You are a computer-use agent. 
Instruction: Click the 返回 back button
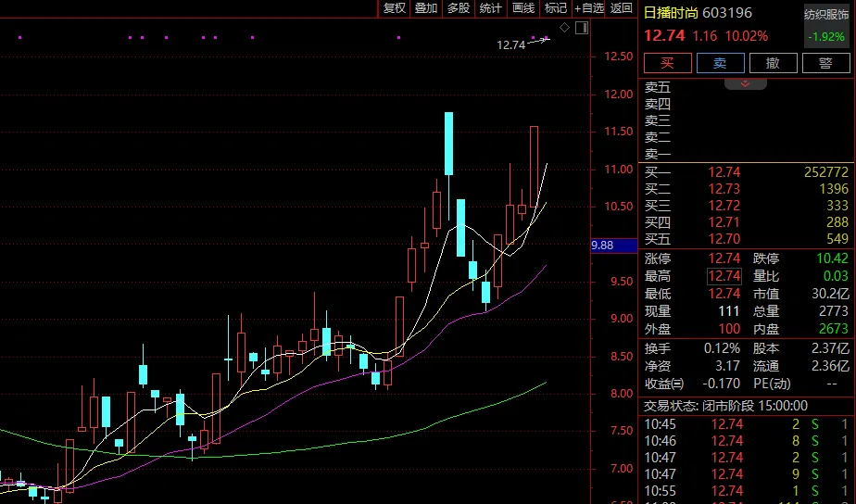622,8
